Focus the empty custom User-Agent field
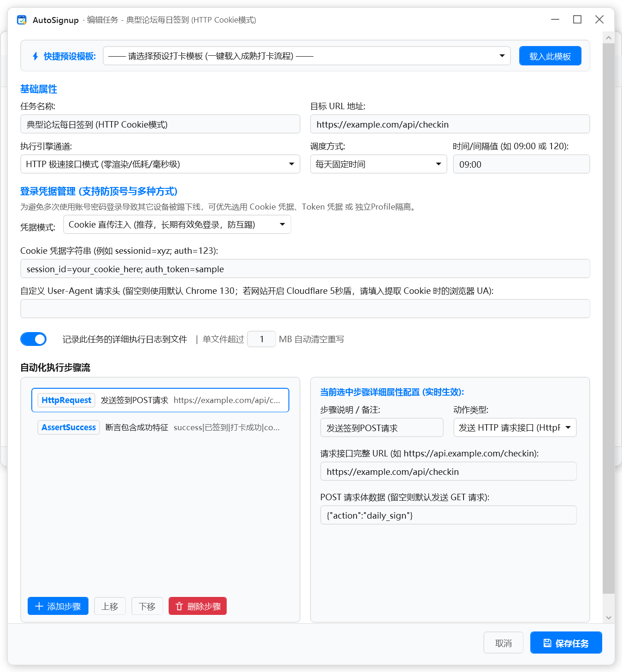The image size is (622, 672). 305,309
